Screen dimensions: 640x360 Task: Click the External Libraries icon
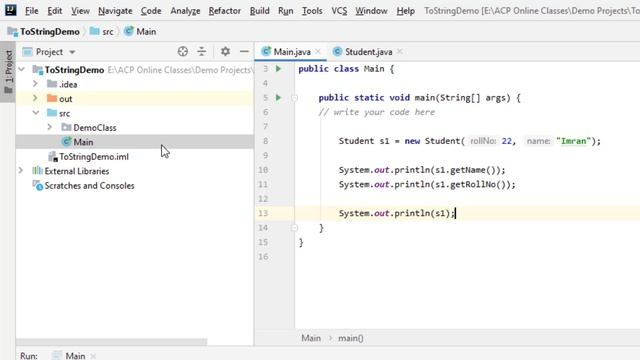click(x=38, y=171)
